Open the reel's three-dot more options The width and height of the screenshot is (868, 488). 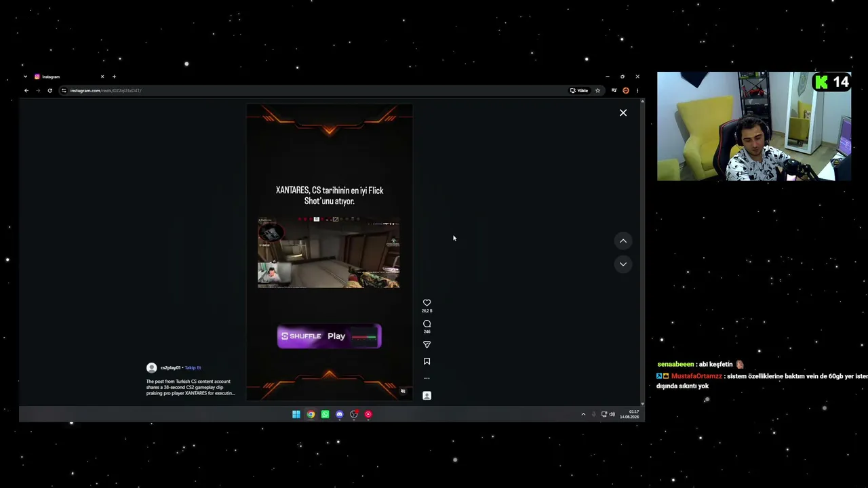(x=427, y=378)
